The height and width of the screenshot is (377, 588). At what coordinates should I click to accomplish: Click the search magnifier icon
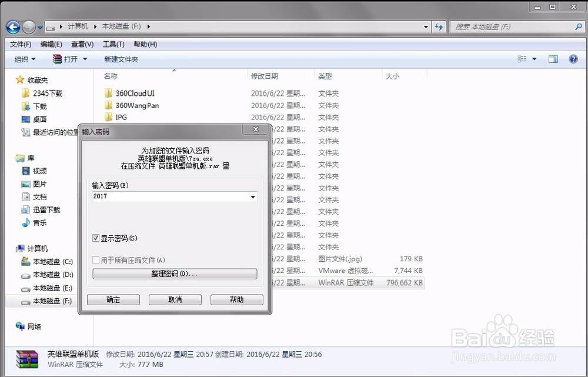click(x=579, y=26)
